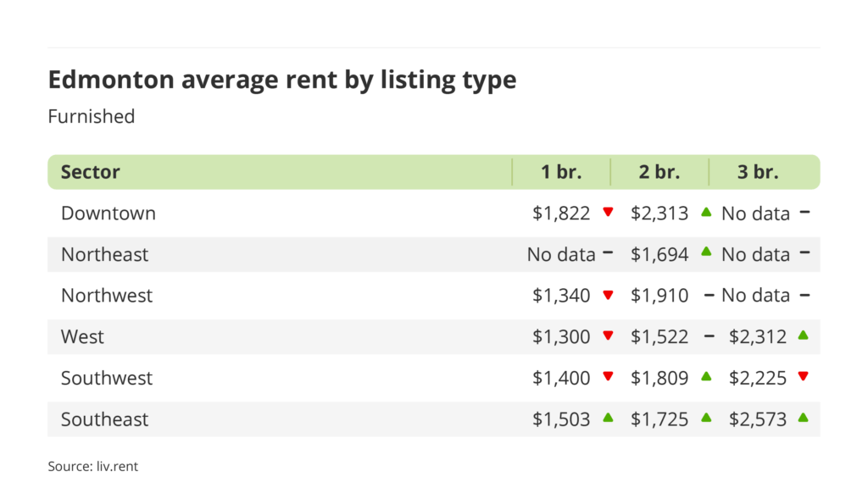The width and height of the screenshot is (868, 499).
Task: Click the 1 br. column header
Action: 561,172
